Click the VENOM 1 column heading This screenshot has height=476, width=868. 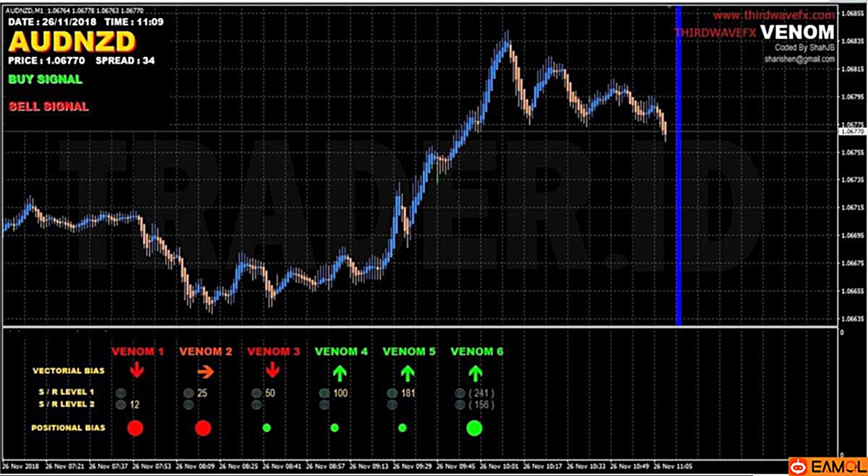click(137, 352)
